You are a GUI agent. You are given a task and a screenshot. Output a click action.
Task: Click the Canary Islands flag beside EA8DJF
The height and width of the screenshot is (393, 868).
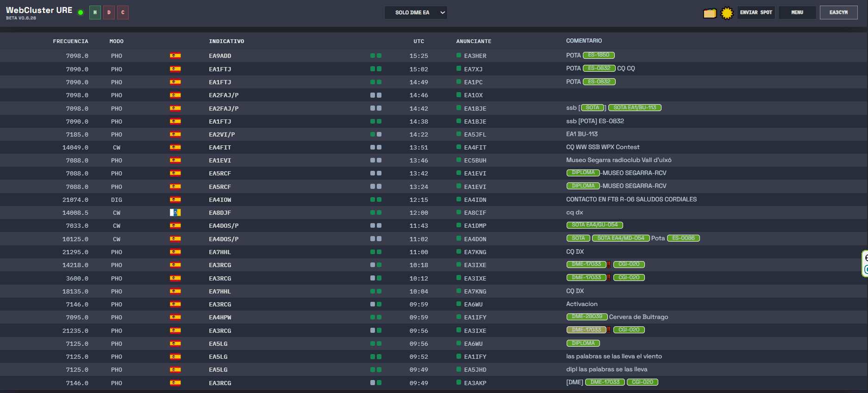pos(175,212)
